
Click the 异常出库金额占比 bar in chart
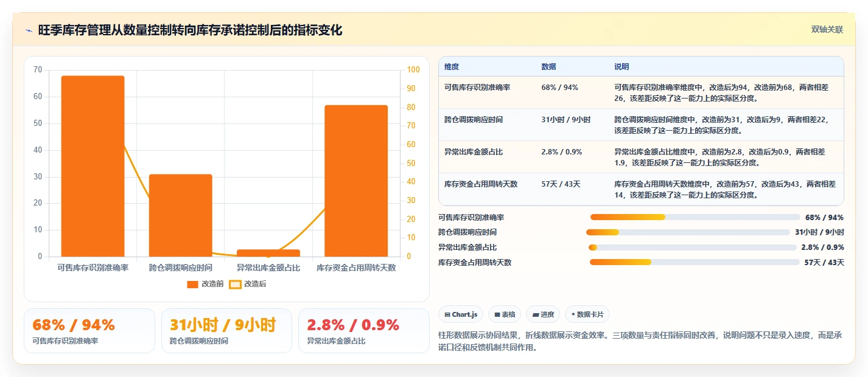click(268, 253)
